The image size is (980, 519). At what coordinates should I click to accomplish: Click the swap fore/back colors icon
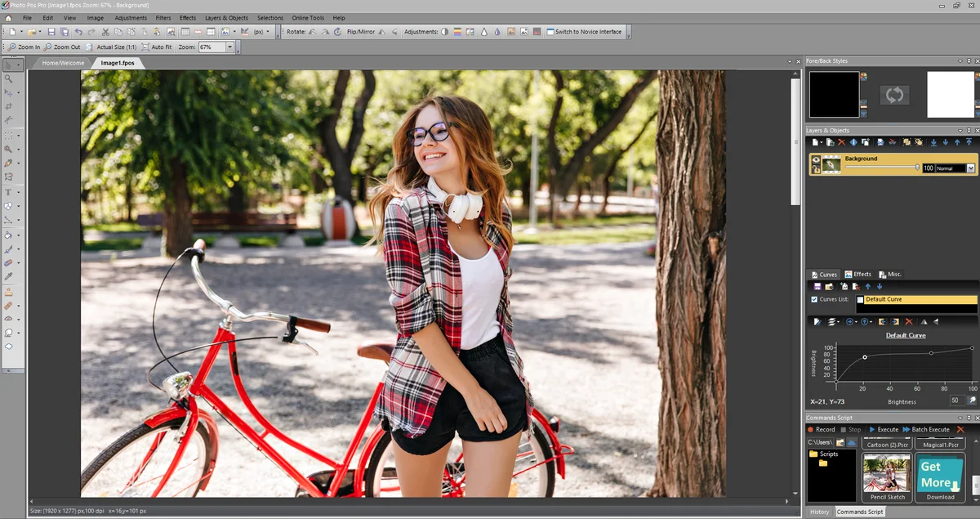(894, 95)
